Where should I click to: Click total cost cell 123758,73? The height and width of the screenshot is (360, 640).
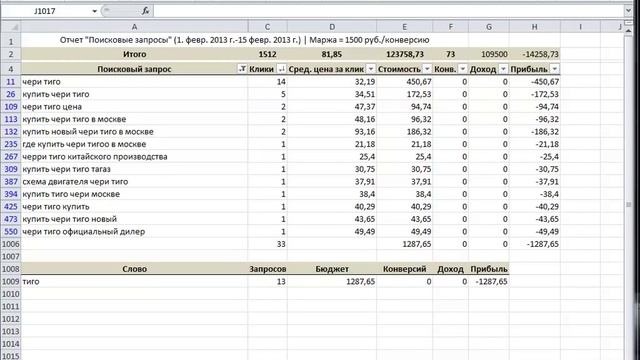click(404, 54)
